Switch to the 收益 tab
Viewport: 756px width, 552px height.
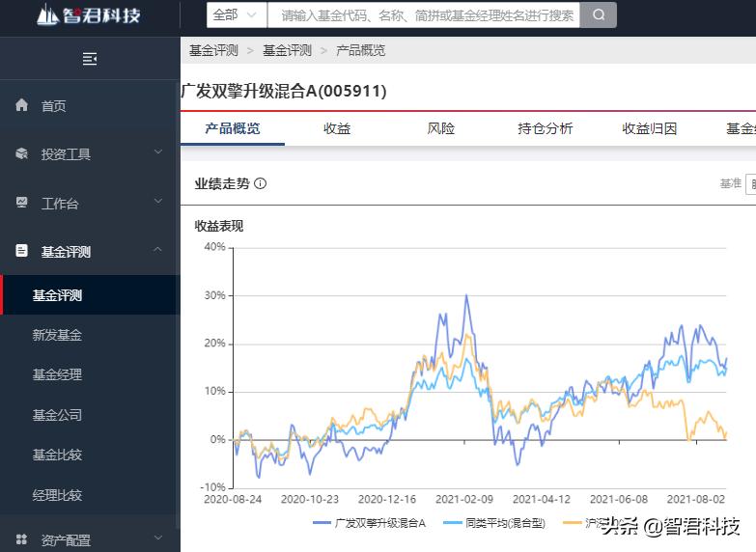(337, 128)
